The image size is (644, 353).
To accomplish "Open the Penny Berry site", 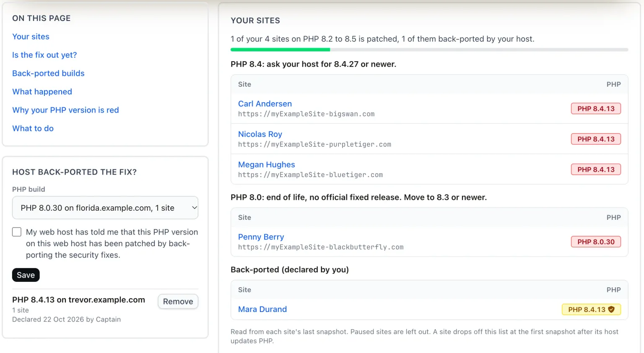I will 261,237.
